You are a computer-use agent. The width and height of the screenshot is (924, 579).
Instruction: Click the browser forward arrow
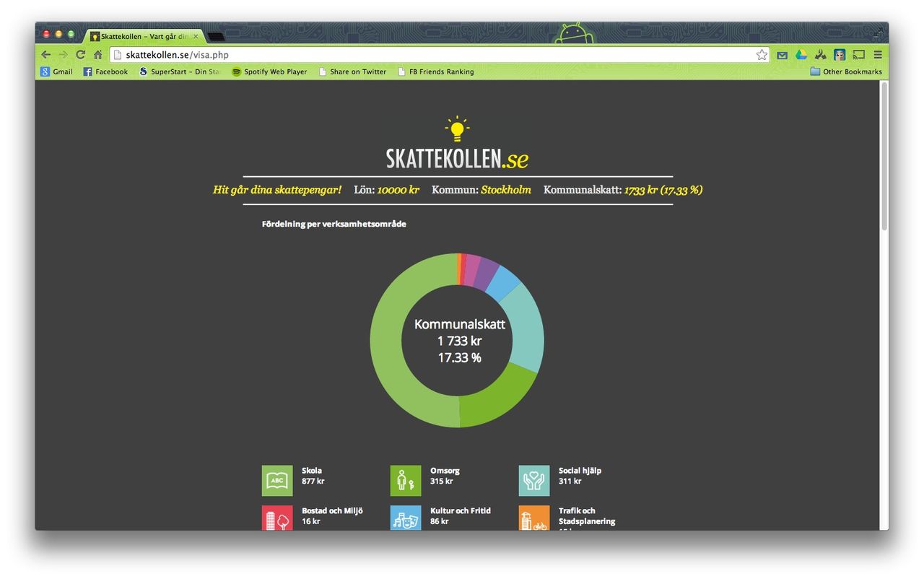[63, 55]
